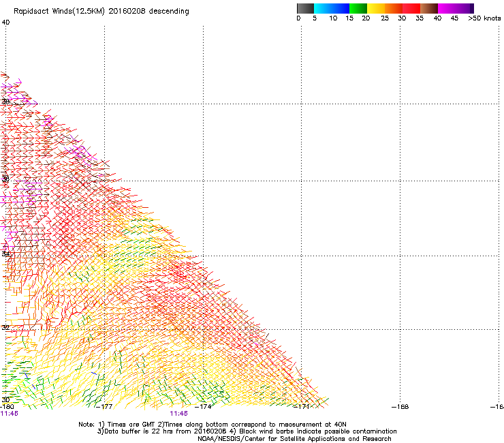The height and width of the screenshot is (443, 504).
Task: Click the note line about times along bottom at 40N
Action: [212, 425]
